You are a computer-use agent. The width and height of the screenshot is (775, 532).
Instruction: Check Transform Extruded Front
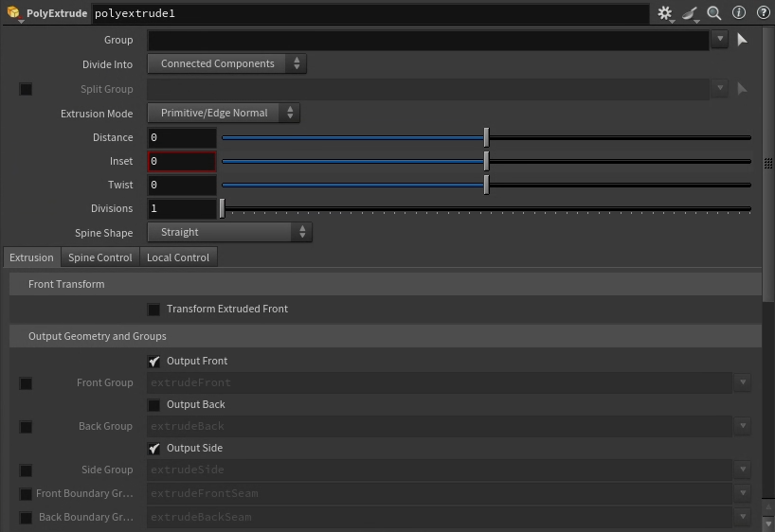[153, 310]
